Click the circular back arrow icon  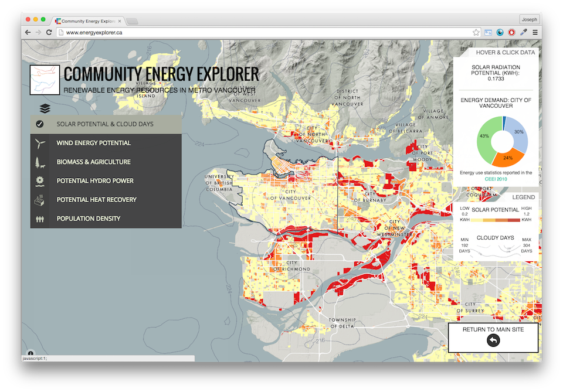coord(493,340)
